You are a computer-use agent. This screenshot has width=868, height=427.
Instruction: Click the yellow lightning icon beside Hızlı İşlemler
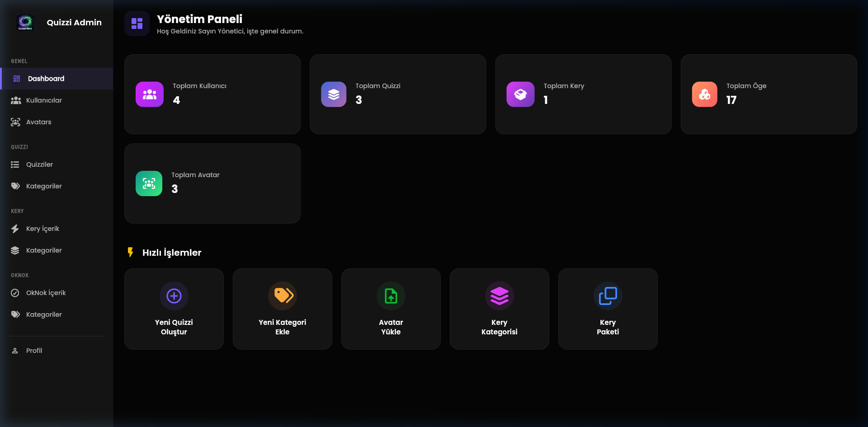tap(131, 253)
